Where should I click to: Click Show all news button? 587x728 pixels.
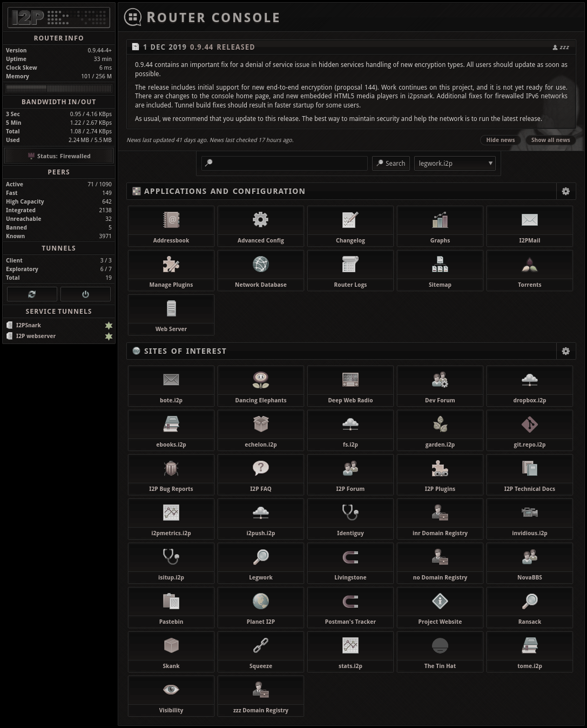pos(550,140)
